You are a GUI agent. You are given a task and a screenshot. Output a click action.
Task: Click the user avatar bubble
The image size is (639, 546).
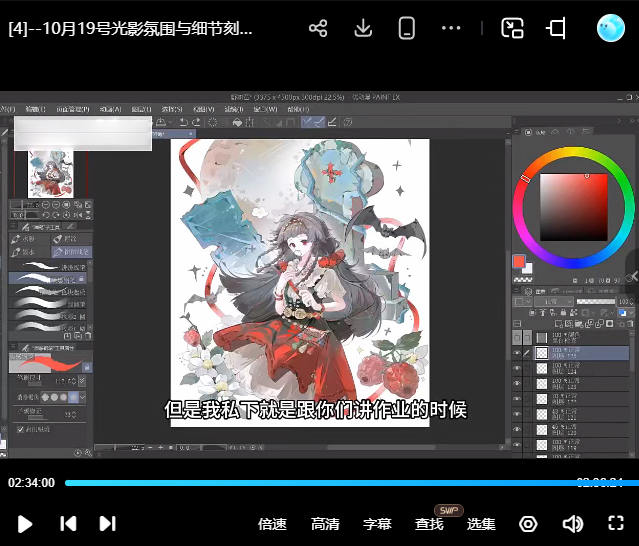click(610, 28)
